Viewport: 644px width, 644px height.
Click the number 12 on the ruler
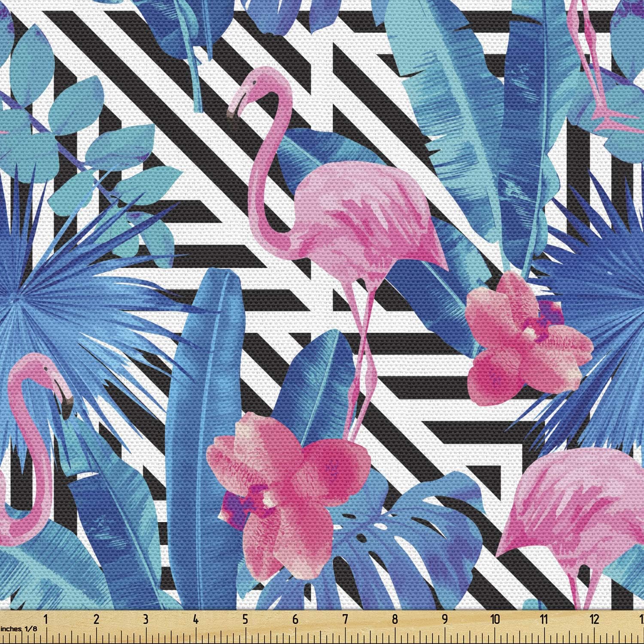tap(595, 619)
